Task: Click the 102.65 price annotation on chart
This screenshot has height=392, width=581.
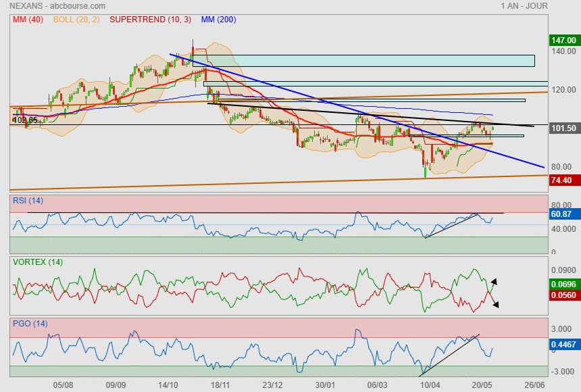Action: (25, 120)
